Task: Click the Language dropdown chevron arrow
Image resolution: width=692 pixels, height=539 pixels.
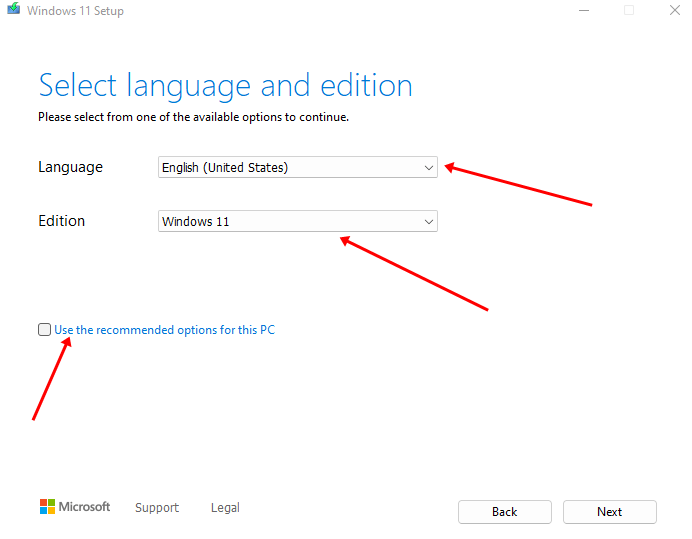Action: [x=428, y=168]
